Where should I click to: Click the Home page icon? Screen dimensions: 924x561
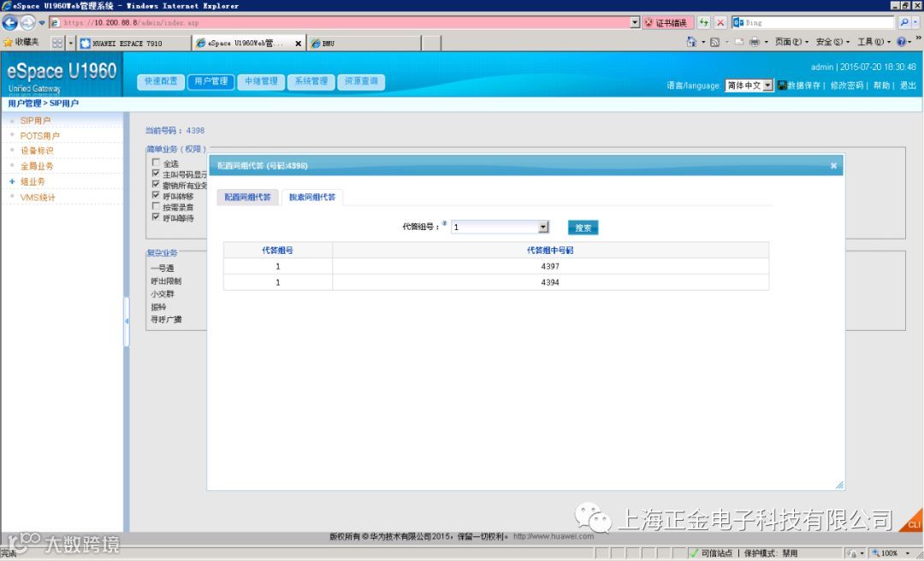click(691, 42)
